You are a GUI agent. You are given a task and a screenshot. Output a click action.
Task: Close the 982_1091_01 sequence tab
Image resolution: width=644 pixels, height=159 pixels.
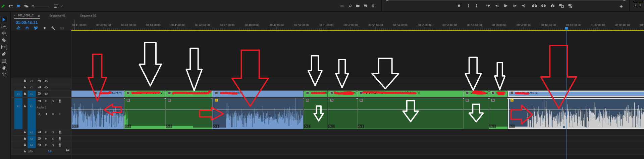(x=14, y=16)
